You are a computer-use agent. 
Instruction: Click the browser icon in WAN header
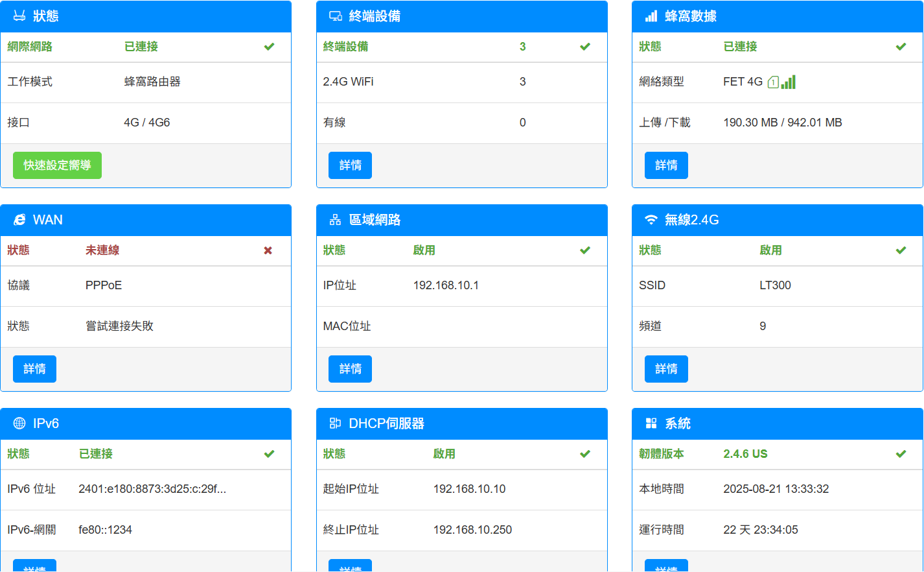coord(19,220)
